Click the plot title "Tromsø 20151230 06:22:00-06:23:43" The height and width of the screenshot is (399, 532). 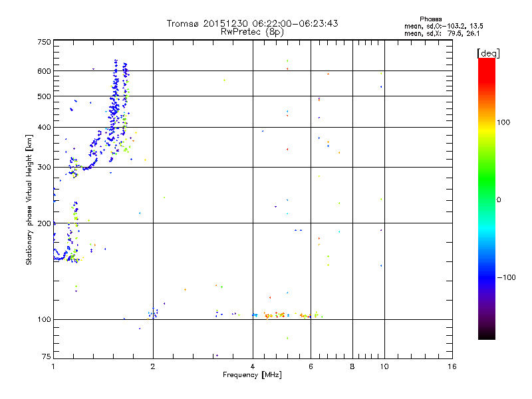[253, 23]
